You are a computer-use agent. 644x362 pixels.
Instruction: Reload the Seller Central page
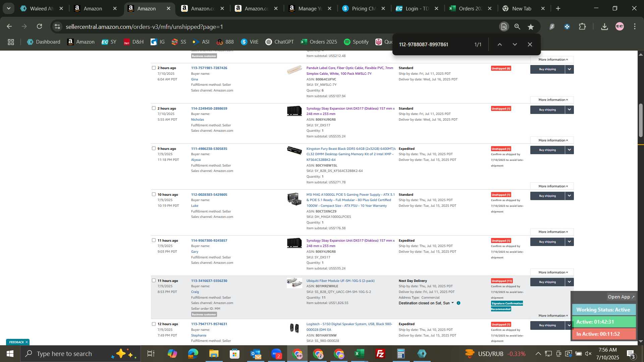click(40, 26)
